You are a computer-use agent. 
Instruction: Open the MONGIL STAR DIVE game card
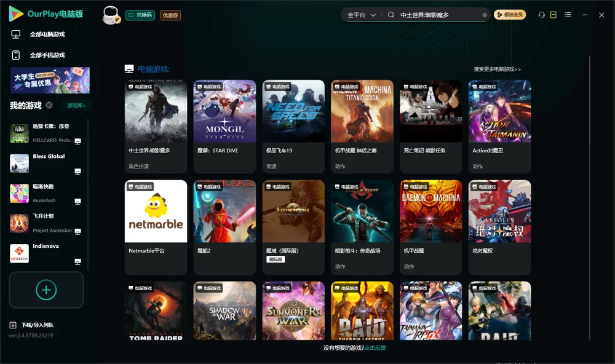(224, 126)
